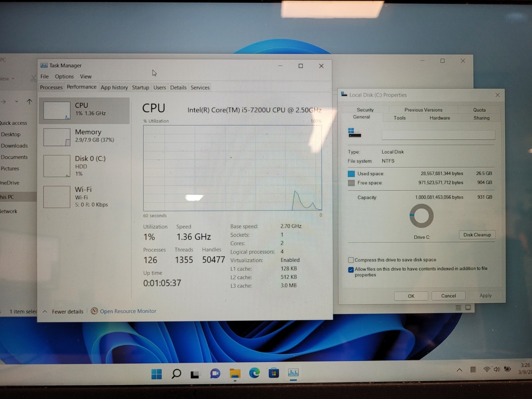Click the Drive C usage donut chart
Image resolution: width=532 pixels, height=399 pixels.
click(x=421, y=216)
